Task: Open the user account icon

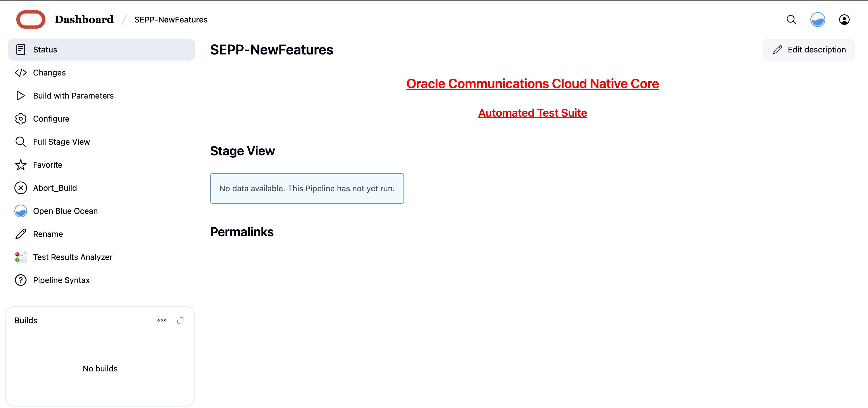Action: coord(844,20)
